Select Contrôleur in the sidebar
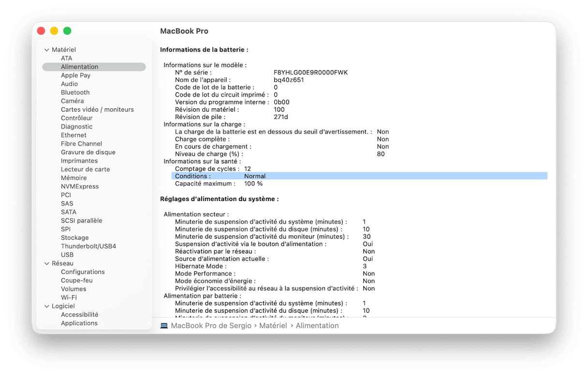The width and height of the screenshot is (588, 376). click(x=76, y=118)
